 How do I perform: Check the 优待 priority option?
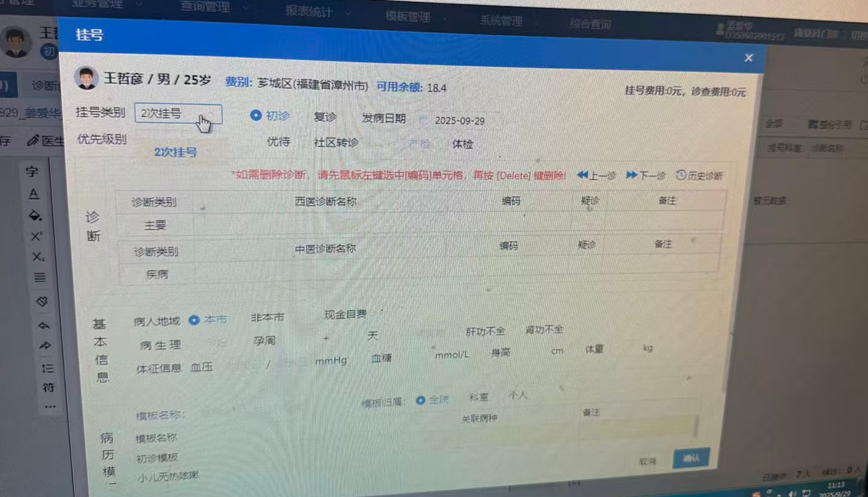[x=278, y=142]
